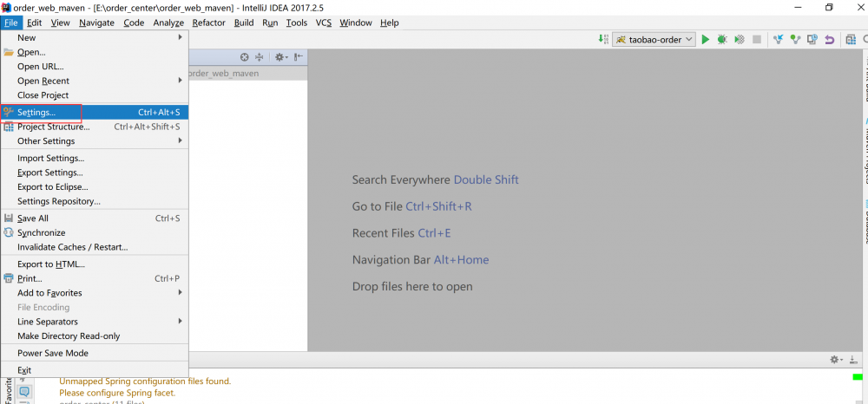Viewport: 868px width, 404px height.
Task: Choose Print... from the File menu
Action: 95,278
